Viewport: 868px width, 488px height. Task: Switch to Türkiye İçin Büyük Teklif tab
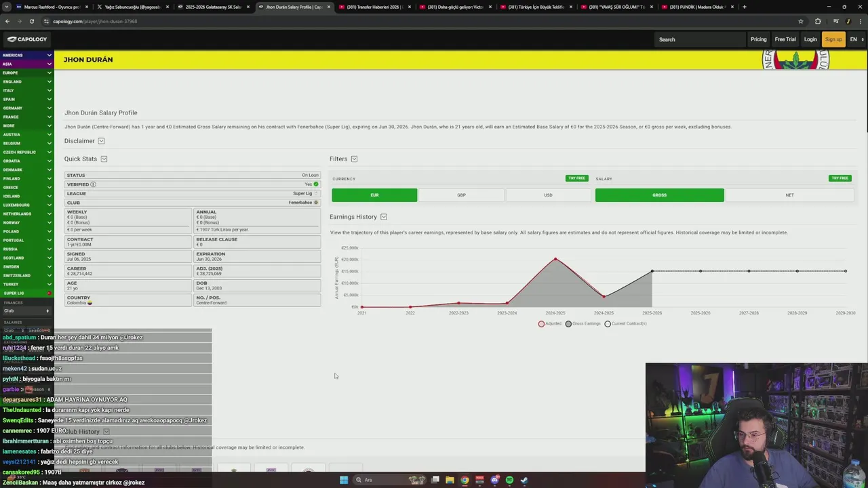(x=535, y=7)
